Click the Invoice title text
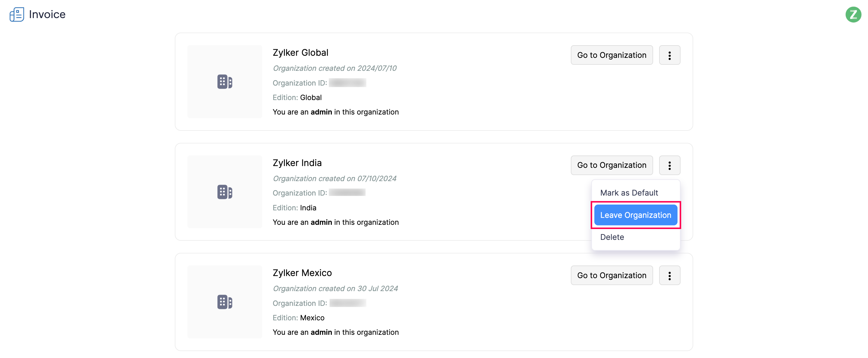 click(x=47, y=14)
